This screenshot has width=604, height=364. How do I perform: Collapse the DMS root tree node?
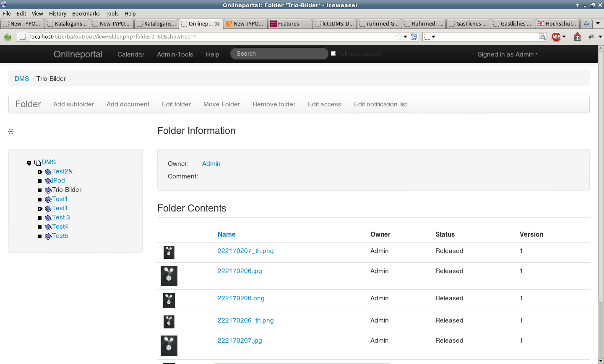(x=29, y=163)
